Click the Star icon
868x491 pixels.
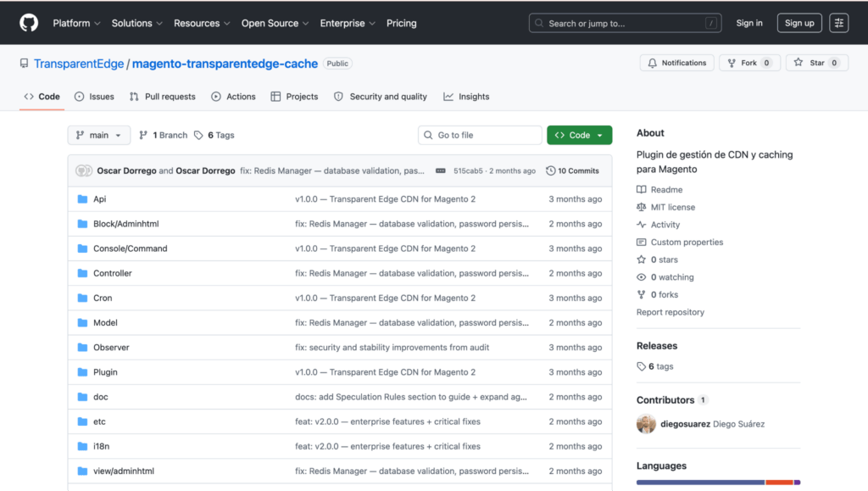coord(798,63)
